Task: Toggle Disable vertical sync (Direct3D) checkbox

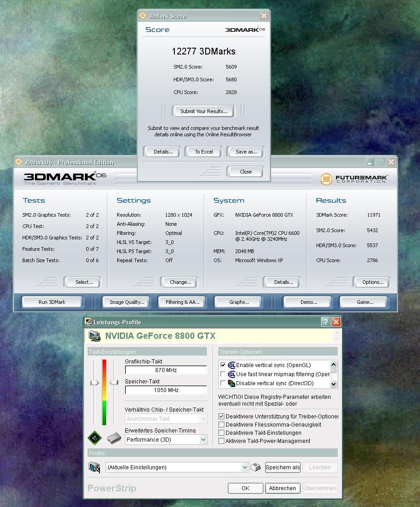Action: coord(222,383)
